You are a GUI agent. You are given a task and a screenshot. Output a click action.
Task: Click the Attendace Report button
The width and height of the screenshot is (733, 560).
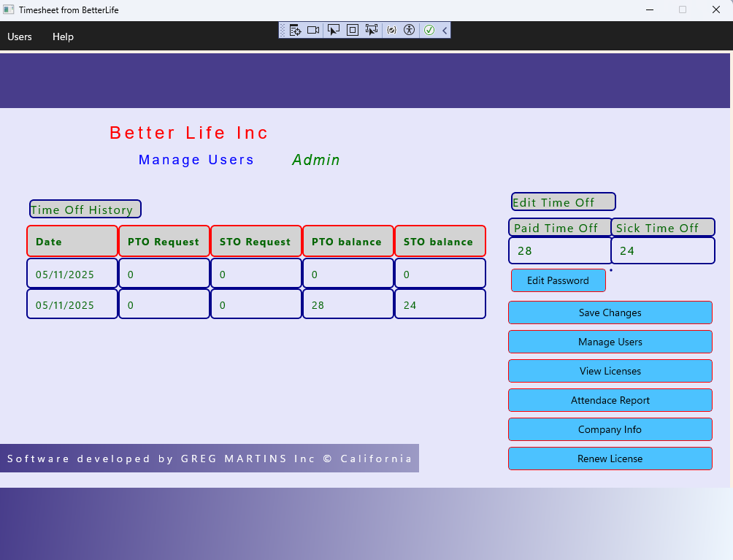(610, 400)
